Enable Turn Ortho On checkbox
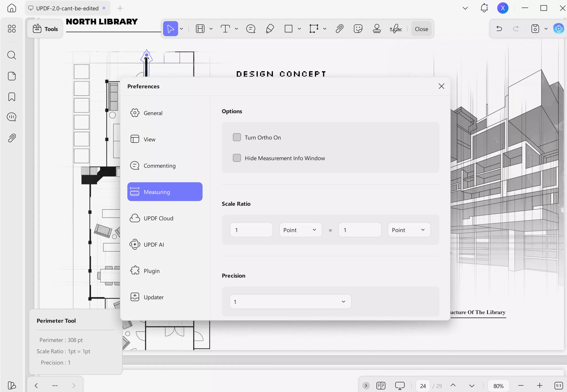The width and height of the screenshot is (567, 392). point(237,137)
